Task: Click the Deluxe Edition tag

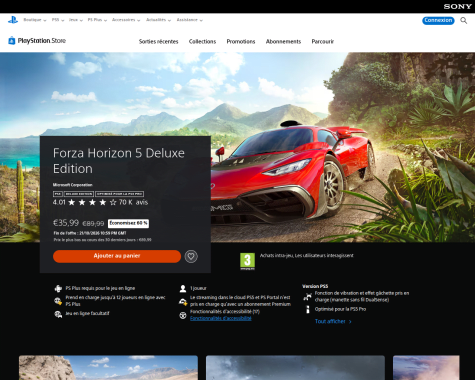Action: [79, 194]
